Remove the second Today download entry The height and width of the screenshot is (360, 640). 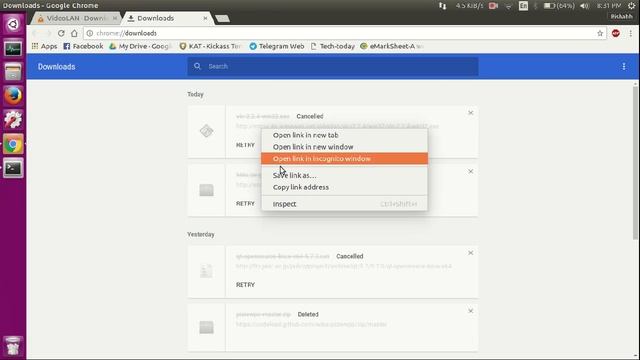[471, 171]
